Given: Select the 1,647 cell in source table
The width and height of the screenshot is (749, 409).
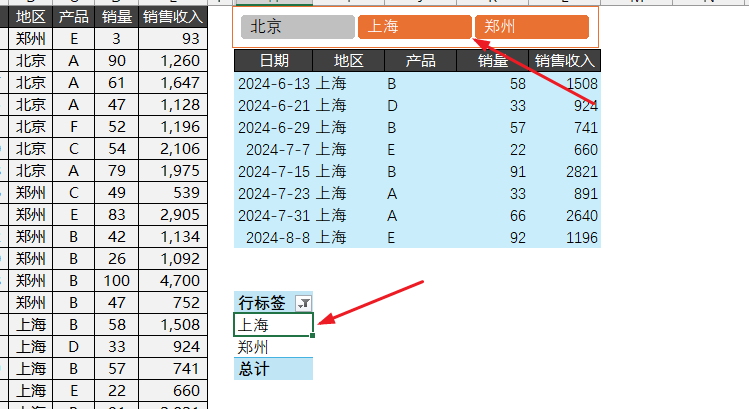Looking at the screenshot, I should pyautogui.click(x=173, y=82).
